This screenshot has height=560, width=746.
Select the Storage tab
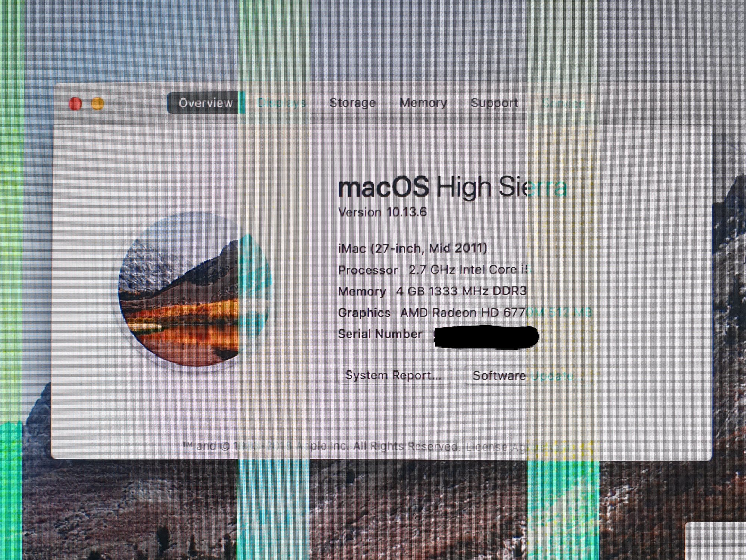(x=352, y=103)
